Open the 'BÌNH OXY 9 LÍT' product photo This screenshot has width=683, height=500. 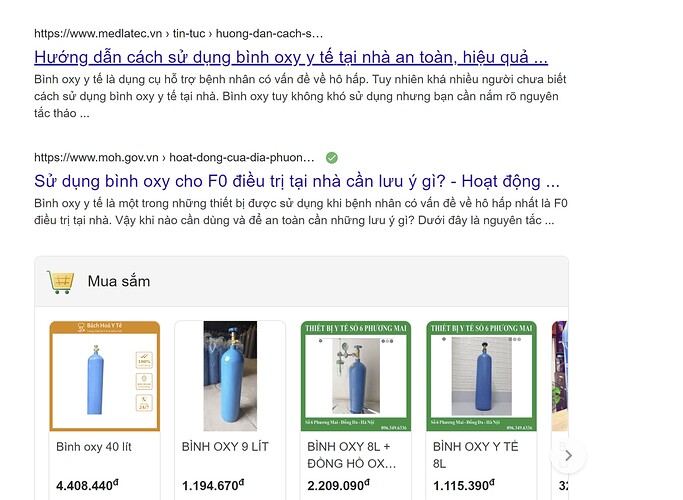pyautogui.click(x=230, y=376)
